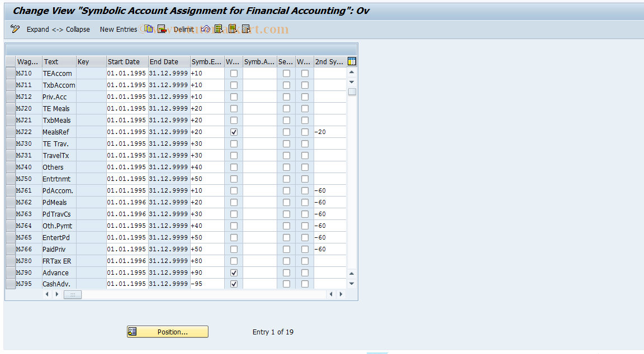Screen dimensions: 644x354
Task: Click the horizontal scrollbar thumb
Action: pyautogui.click(x=73, y=294)
